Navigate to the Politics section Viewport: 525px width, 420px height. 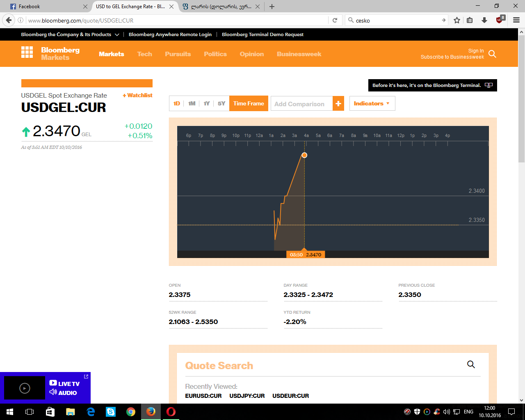(x=215, y=54)
